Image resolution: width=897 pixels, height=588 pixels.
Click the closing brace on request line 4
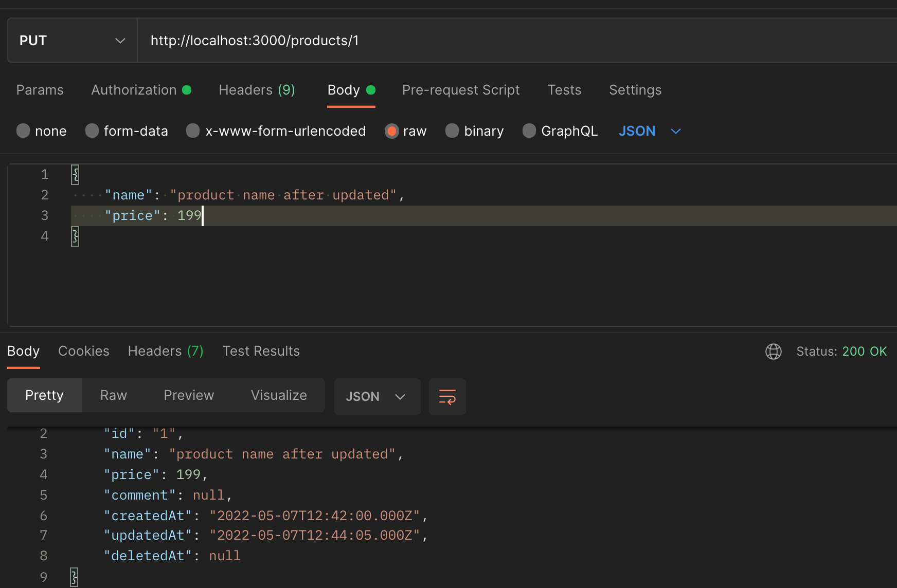75,236
